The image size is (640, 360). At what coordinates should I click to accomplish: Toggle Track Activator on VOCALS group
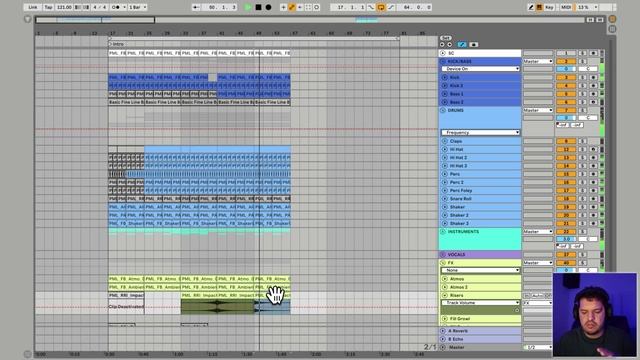point(566,254)
